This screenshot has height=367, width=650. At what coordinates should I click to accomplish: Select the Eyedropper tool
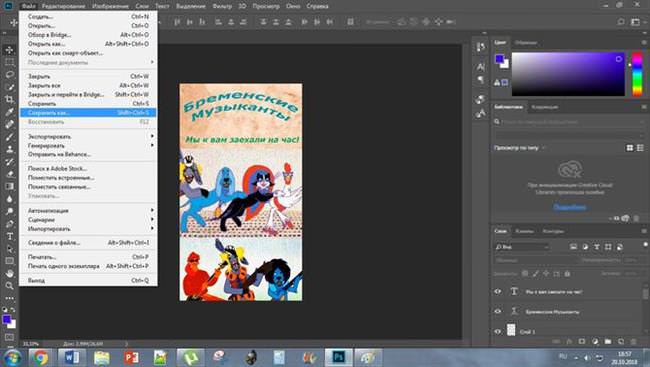tap(9, 112)
